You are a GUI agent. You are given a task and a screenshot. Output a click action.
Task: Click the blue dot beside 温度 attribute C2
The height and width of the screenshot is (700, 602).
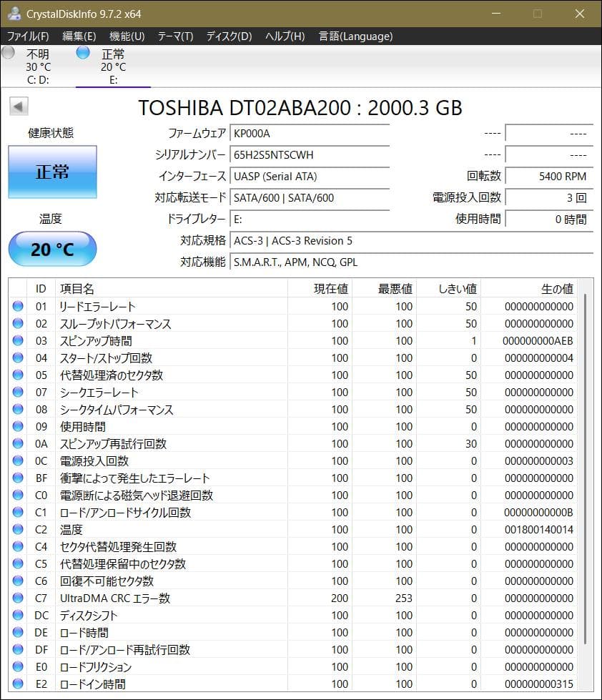19,529
